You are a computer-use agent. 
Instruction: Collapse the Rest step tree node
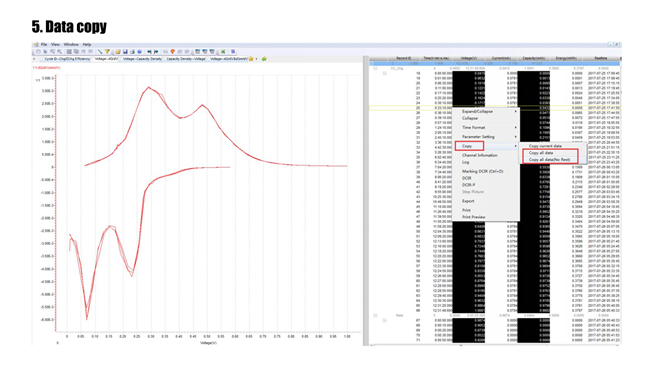click(x=375, y=315)
